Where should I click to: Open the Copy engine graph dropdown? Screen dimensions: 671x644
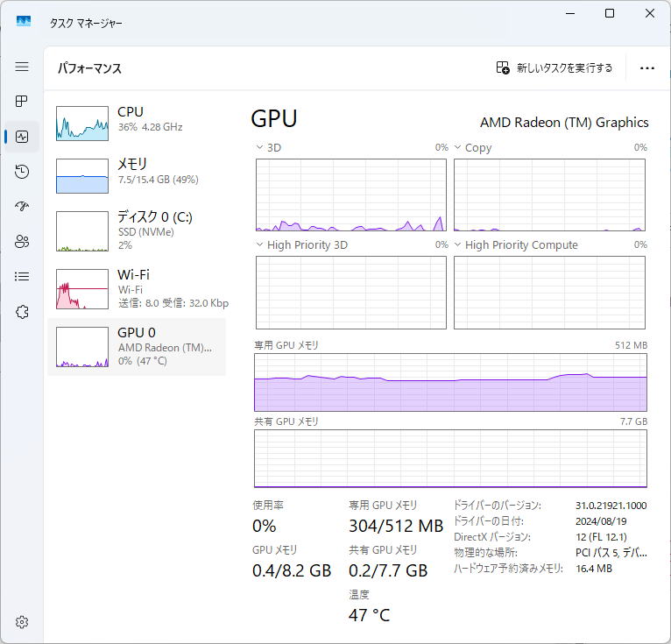[458, 148]
